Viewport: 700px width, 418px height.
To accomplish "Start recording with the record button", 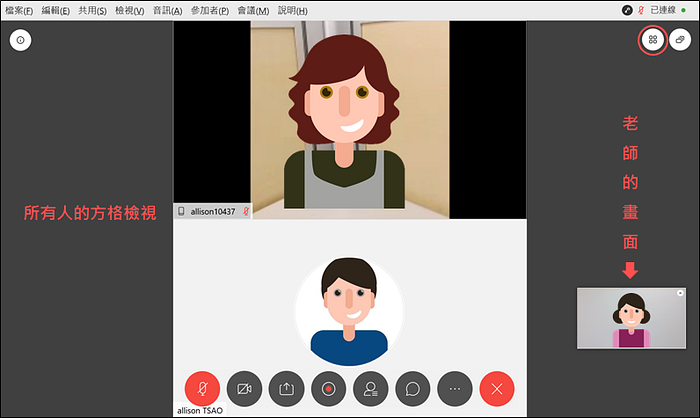I will pos(329,389).
